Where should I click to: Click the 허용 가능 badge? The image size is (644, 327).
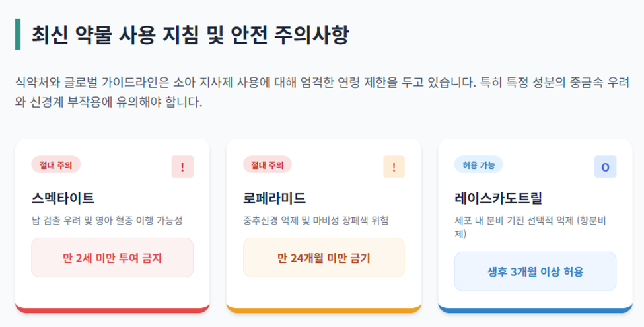pyautogui.click(x=478, y=164)
